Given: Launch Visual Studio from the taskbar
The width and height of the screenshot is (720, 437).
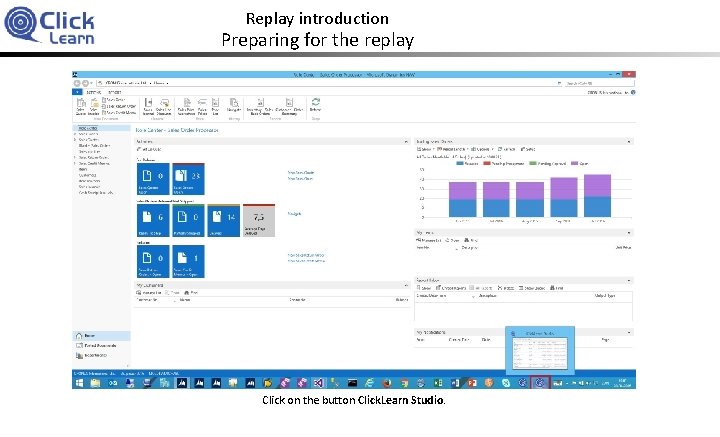Looking at the screenshot, I should (x=318, y=382).
